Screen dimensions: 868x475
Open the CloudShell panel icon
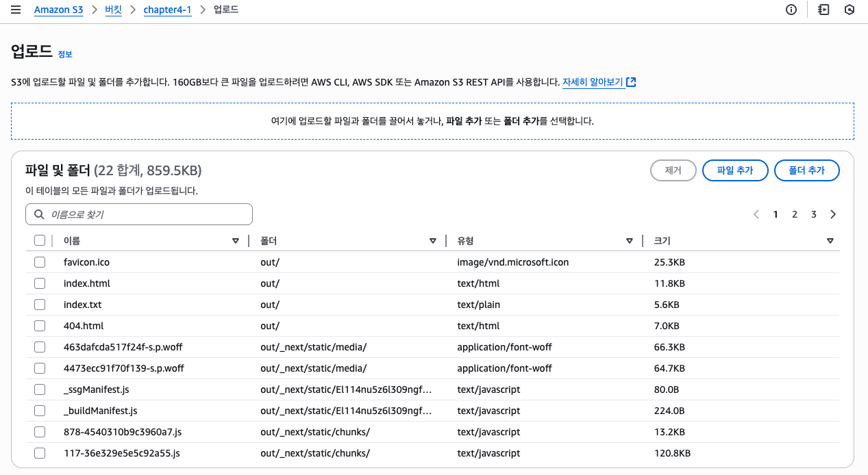coord(823,10)
